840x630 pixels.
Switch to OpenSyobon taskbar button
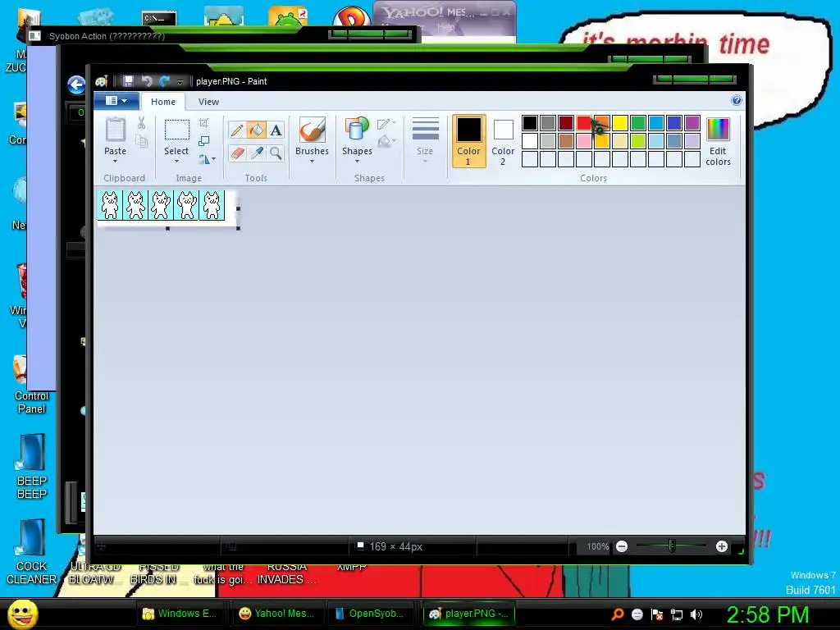point(370,614)
